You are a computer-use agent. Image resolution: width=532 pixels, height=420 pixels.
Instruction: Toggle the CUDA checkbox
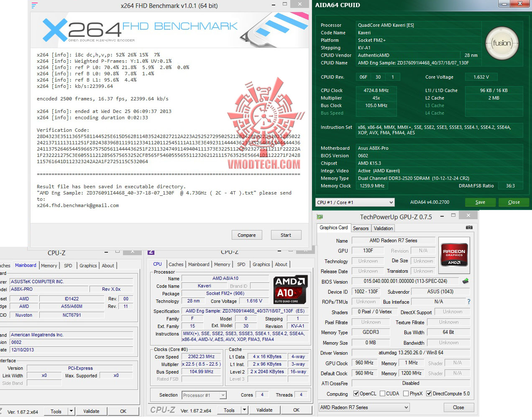382,394
